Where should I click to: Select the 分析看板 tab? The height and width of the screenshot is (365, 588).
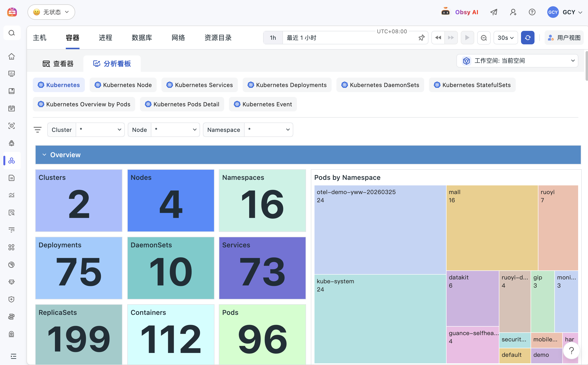click(112, 64)
